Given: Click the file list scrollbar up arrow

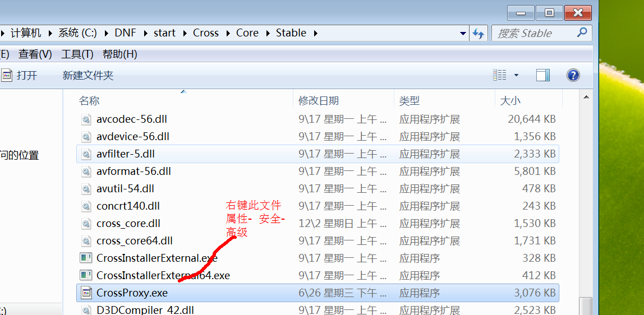Looking at the screenshot, I should [x=586, y=97].
